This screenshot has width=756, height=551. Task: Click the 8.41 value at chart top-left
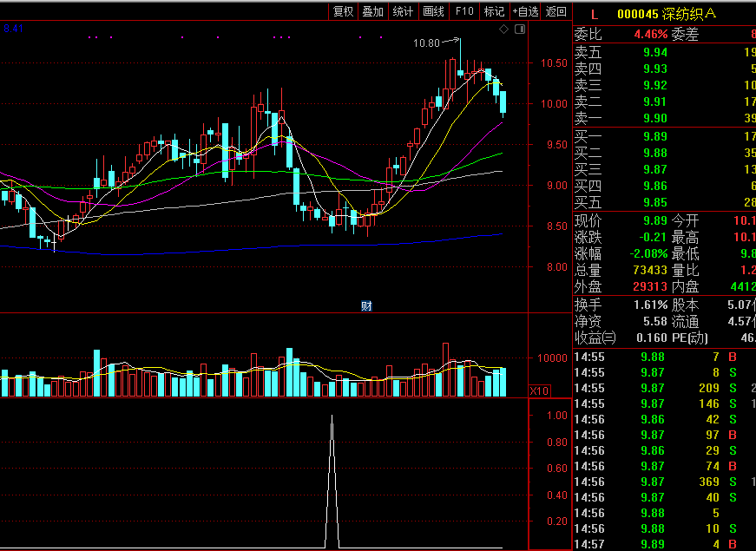[x=13, y=29]
